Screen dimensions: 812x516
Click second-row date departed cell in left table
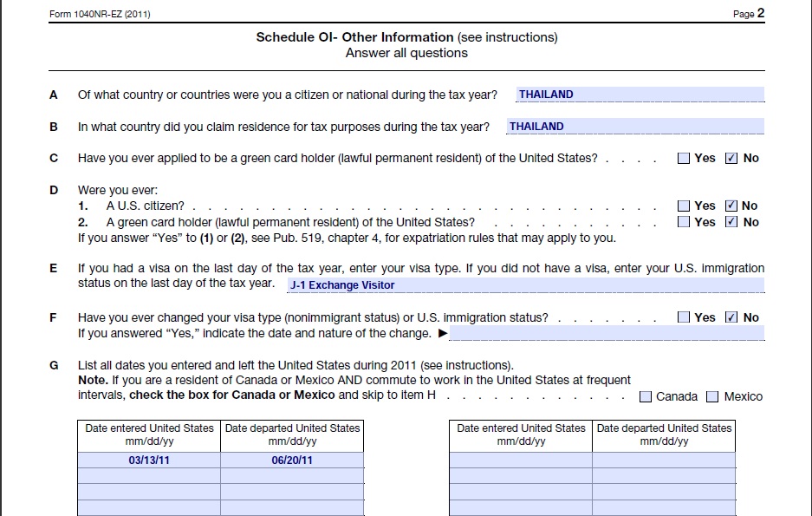pyautogui.click(x=292, y=476)
